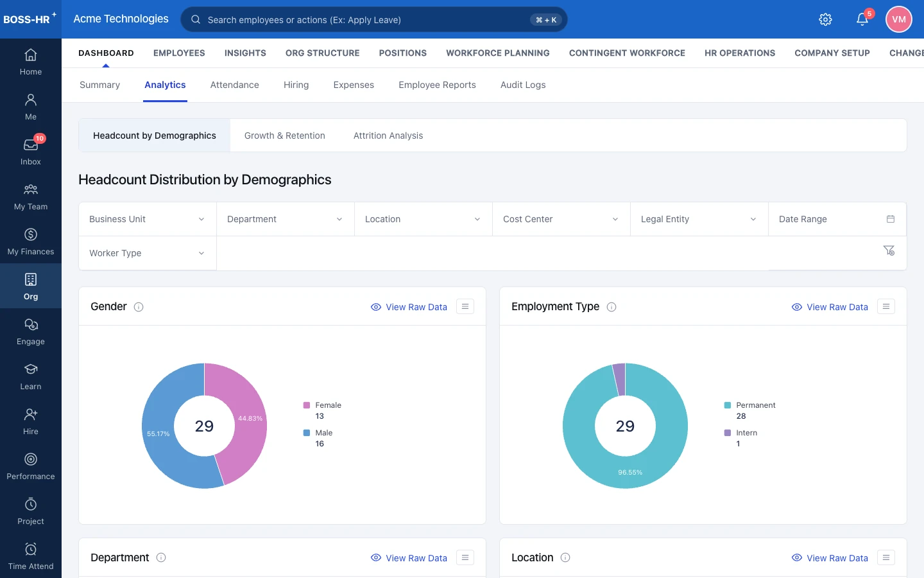This screenshot has height=578, width=924.
Task: Show info for Gender chart
Action: click(139, 307)
